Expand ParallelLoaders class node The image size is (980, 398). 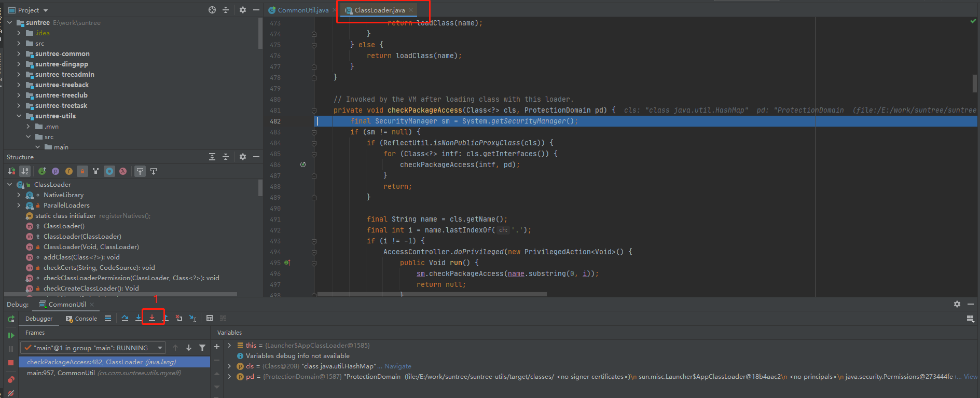coord(19,205)
